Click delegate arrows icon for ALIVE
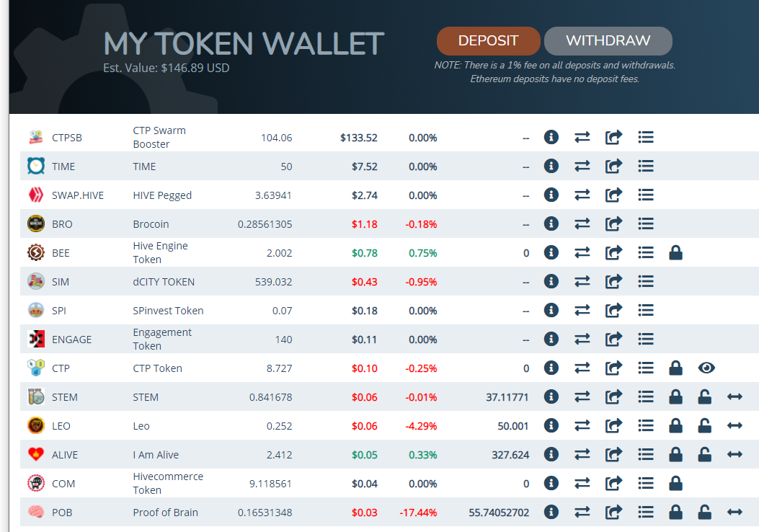 (734, 455)
